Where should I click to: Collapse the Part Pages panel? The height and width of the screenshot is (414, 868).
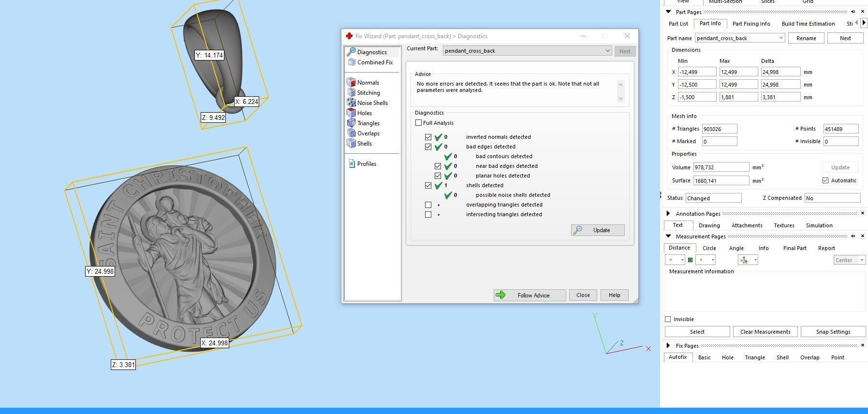tap(668, 12)
